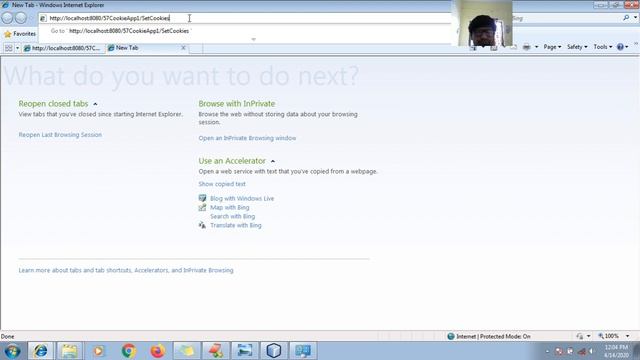The width and height of the screenshot is (640, 360).
Task: Choose Blog with Windows Live accelerator
Action: tap(242, 198)
